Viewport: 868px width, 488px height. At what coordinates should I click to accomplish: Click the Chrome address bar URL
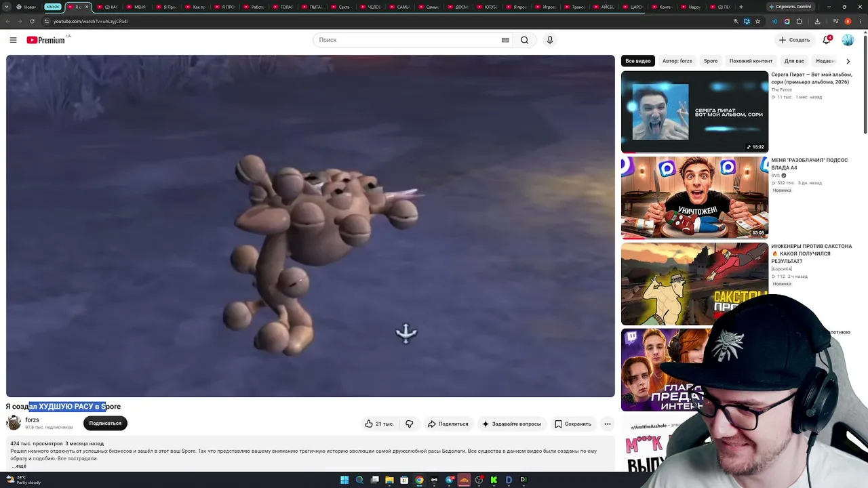(90, 21)
